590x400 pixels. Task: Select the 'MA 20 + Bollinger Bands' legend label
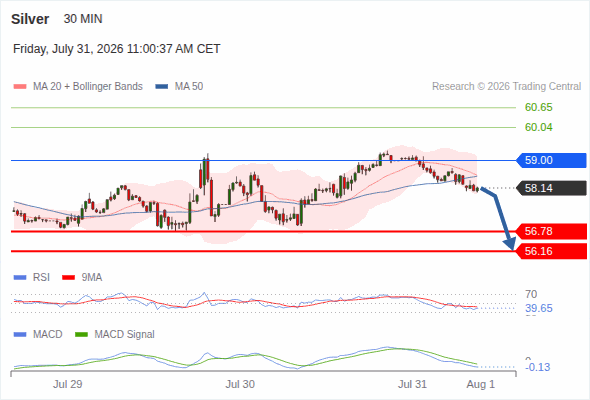tap(88, 87)
